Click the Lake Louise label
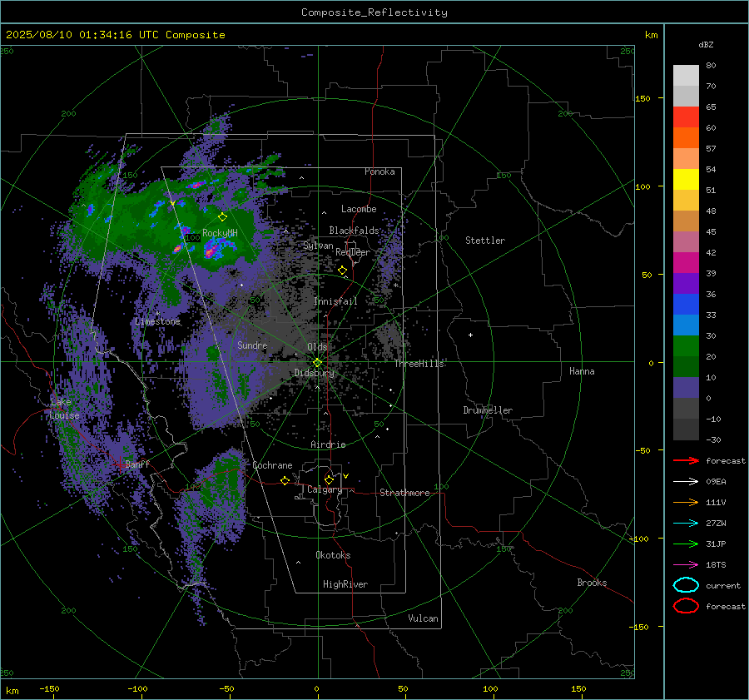Viewport: 749px width, 700px height. [64, 409]
